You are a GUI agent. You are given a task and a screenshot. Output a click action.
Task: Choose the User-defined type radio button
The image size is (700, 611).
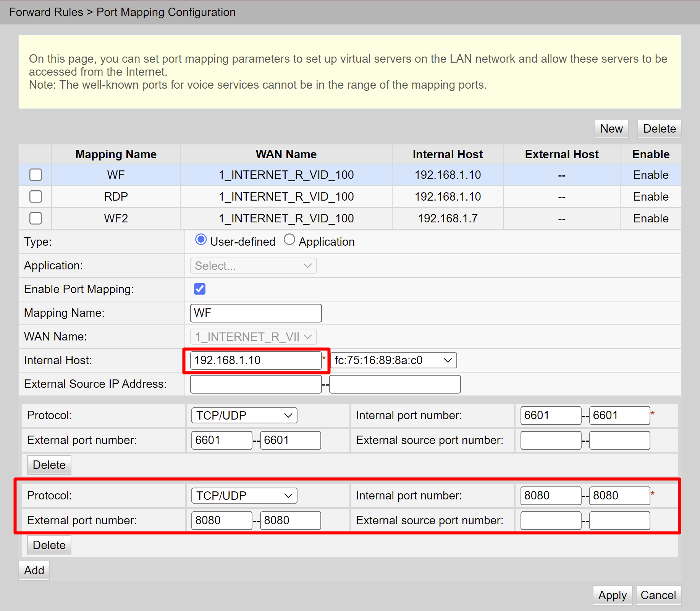tap(201, 240)
